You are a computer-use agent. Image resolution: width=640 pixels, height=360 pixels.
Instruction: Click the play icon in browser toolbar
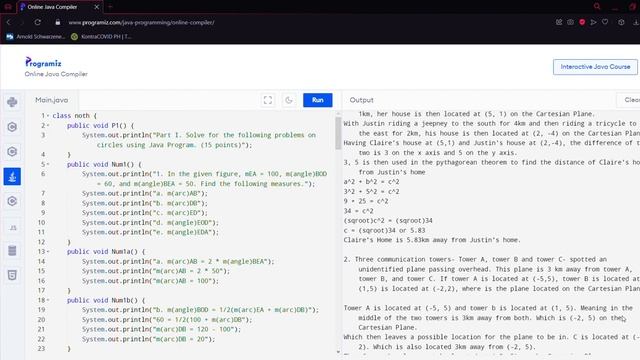593,22
